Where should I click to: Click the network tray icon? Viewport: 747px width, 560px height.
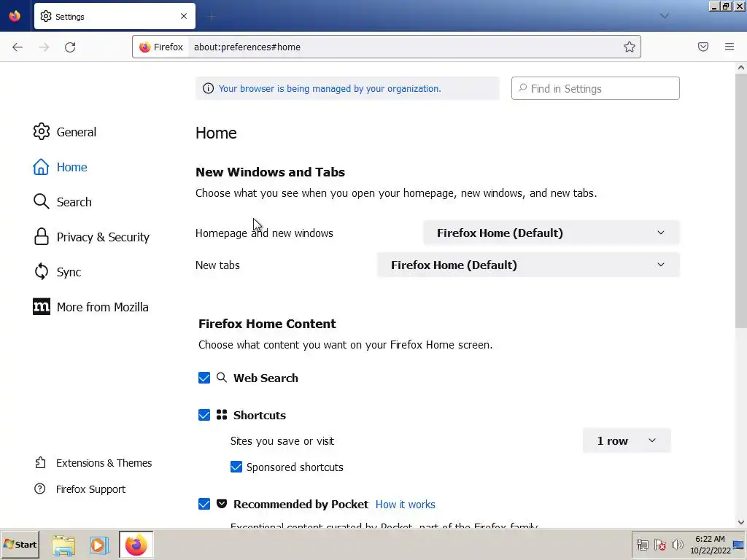click(x=643, y=545)
